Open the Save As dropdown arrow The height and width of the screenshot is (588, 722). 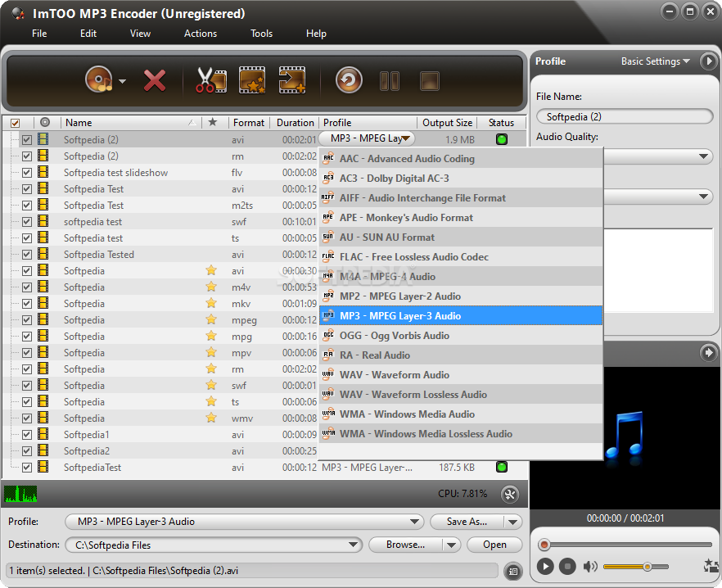(x=513, y=522)
